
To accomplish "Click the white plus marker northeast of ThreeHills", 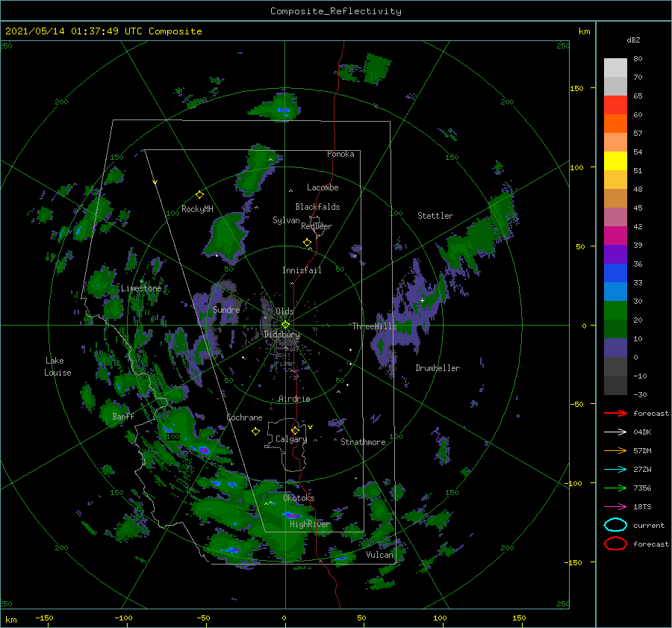I will click(x=422, y=300).
